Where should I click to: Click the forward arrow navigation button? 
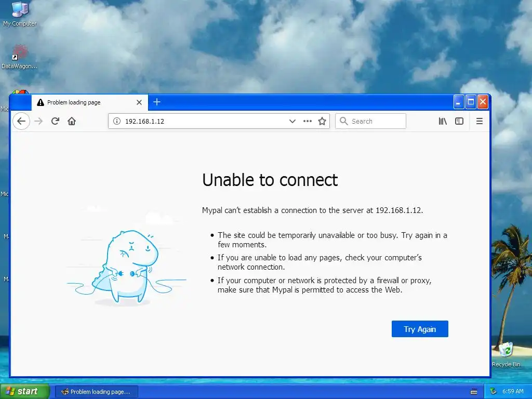38,121
